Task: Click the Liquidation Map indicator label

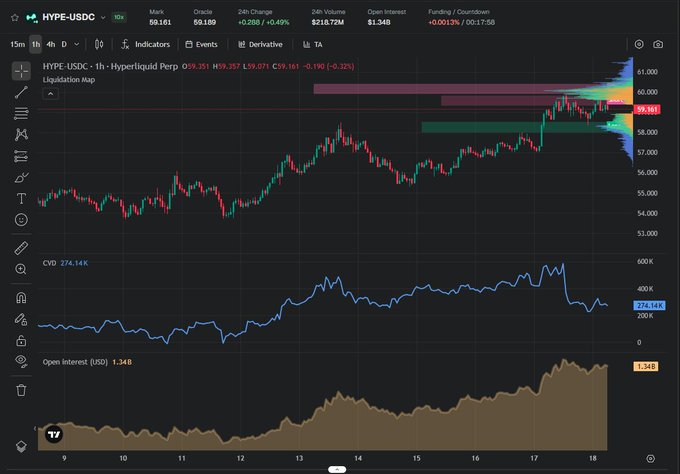Action: pos(69,79)
